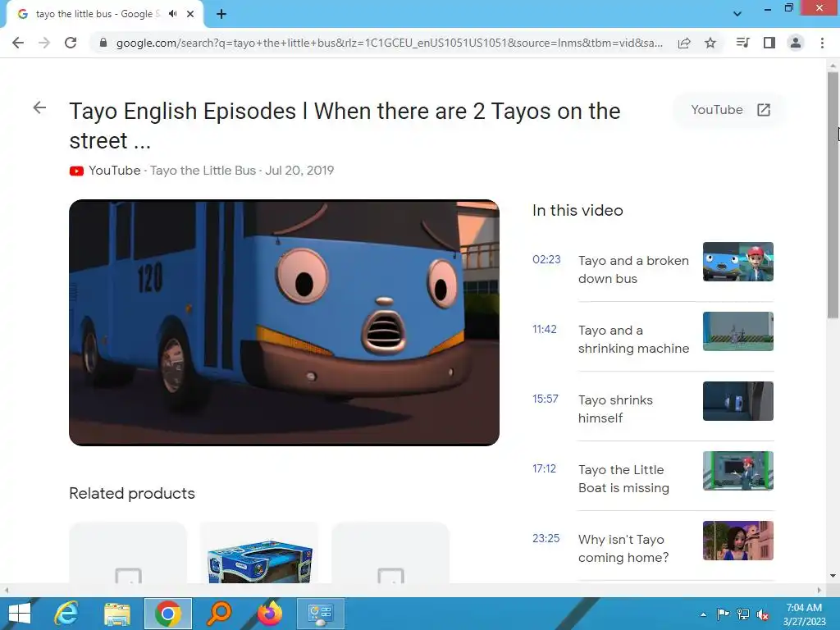Click the address bar URL field
840x630 pixels.
[390, 43]
